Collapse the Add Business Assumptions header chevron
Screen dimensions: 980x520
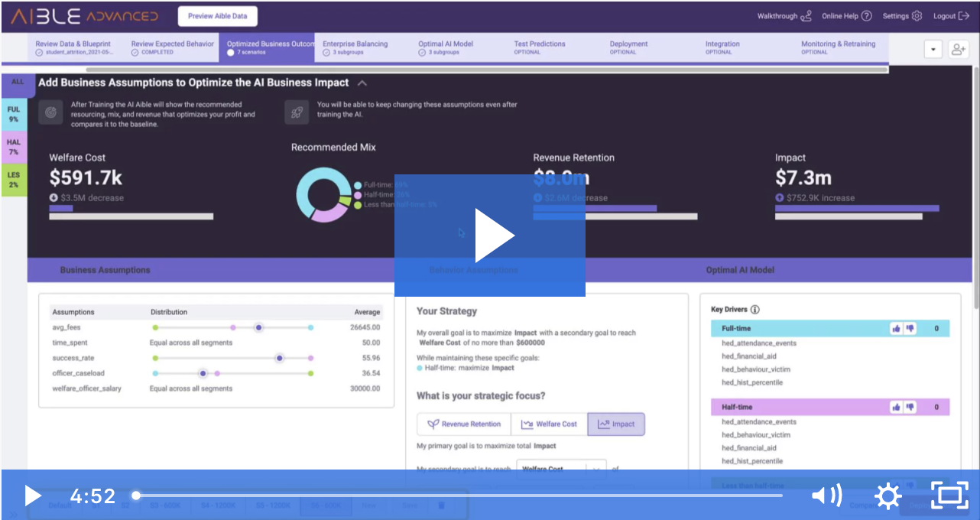[362, 83]
